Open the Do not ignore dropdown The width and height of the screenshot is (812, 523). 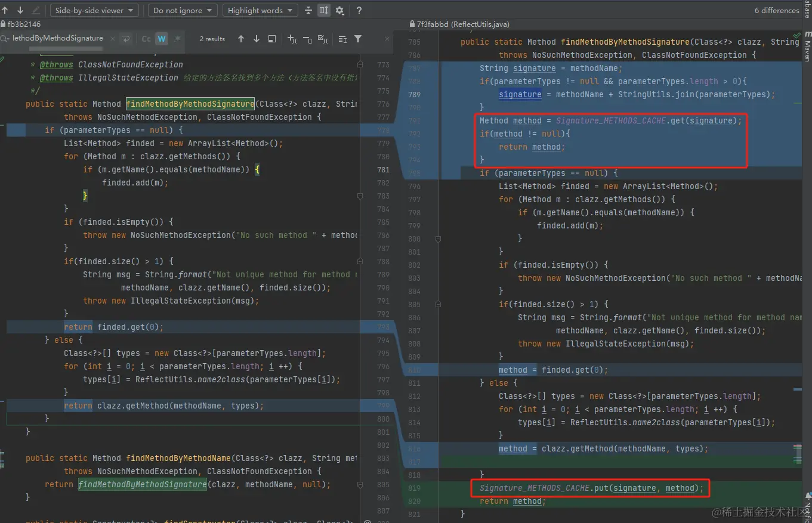[183, 10]
